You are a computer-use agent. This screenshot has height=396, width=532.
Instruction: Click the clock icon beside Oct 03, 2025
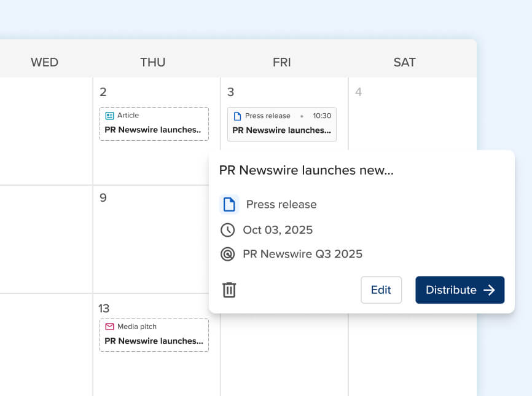pyautogui.click(x=228, y=230)
